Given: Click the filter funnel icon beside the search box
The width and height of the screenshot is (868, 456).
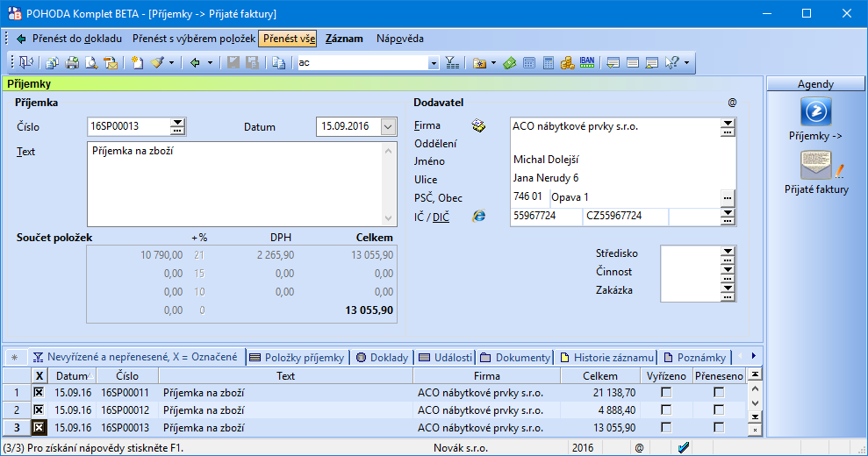Looking at the screenshot, I should click(451, 63).
